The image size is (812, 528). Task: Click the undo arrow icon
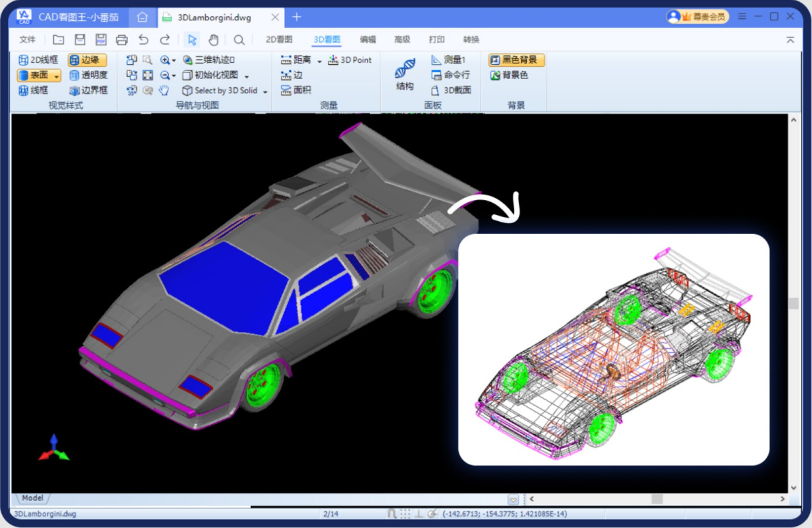click(143, 40)
